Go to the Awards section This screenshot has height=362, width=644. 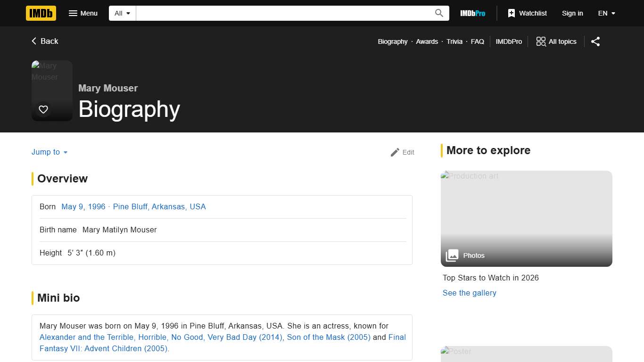[427, 41]
